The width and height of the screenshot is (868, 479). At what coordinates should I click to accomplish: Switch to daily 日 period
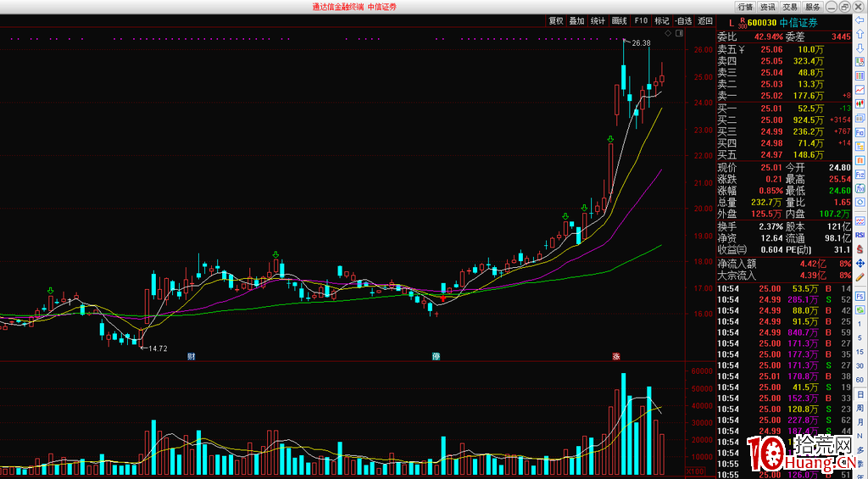860,393
